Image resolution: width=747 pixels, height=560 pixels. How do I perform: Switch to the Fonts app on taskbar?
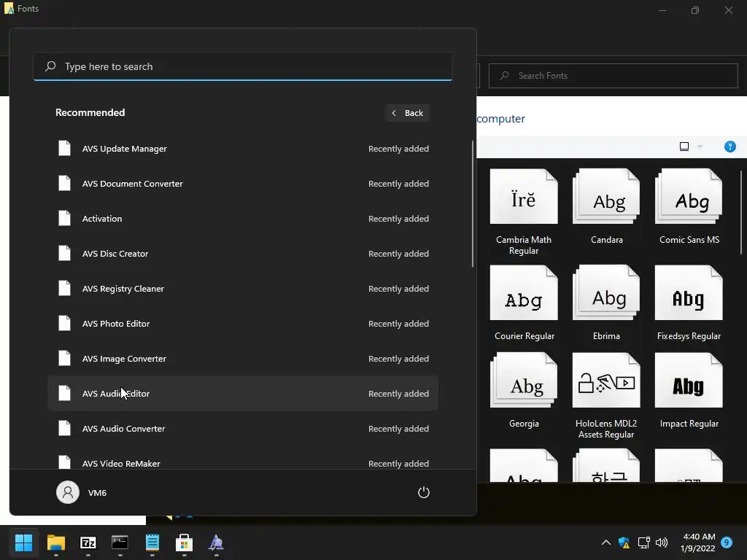(216, 542)
